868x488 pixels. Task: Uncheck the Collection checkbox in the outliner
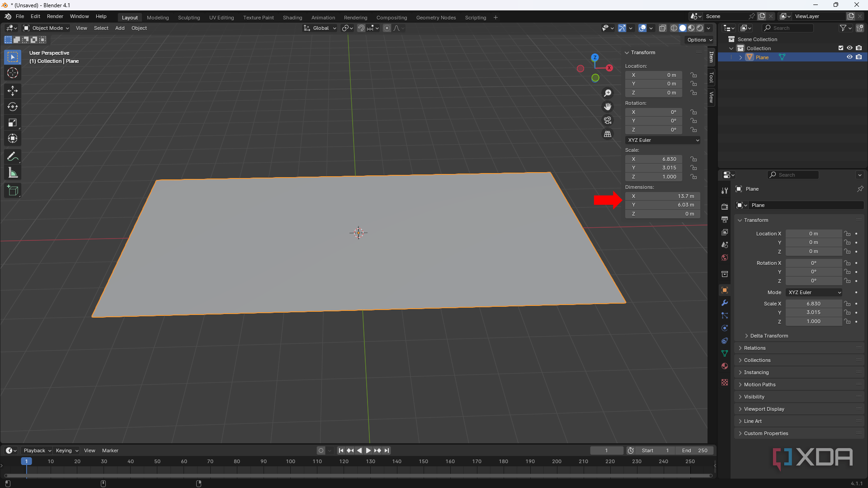tap(841, 48)
